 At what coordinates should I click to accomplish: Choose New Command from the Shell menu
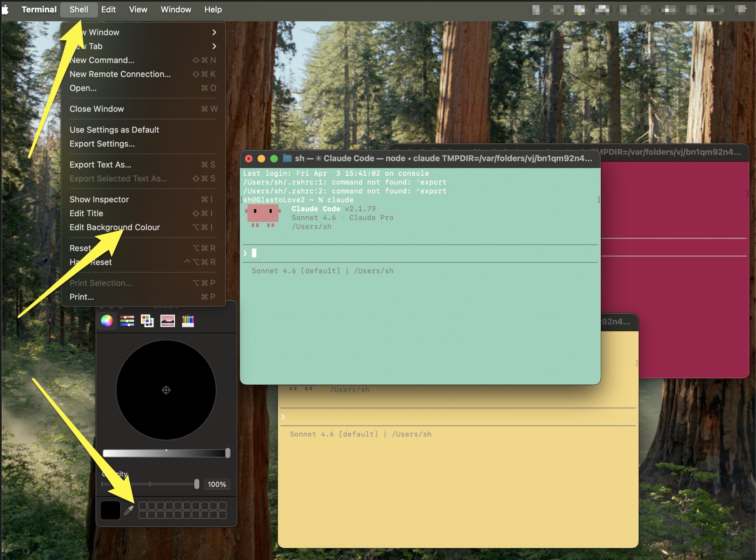click(101, 60)
